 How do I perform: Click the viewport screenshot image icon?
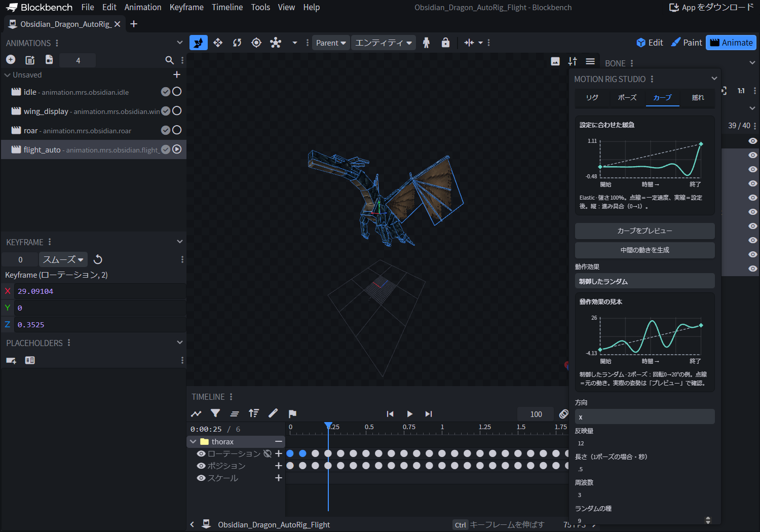pos(555,61)
